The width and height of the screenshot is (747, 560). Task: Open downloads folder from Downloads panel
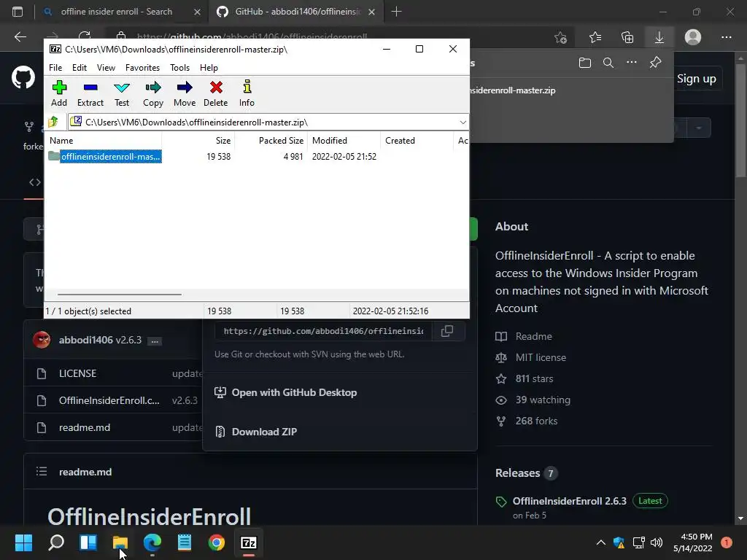[585, 63]
